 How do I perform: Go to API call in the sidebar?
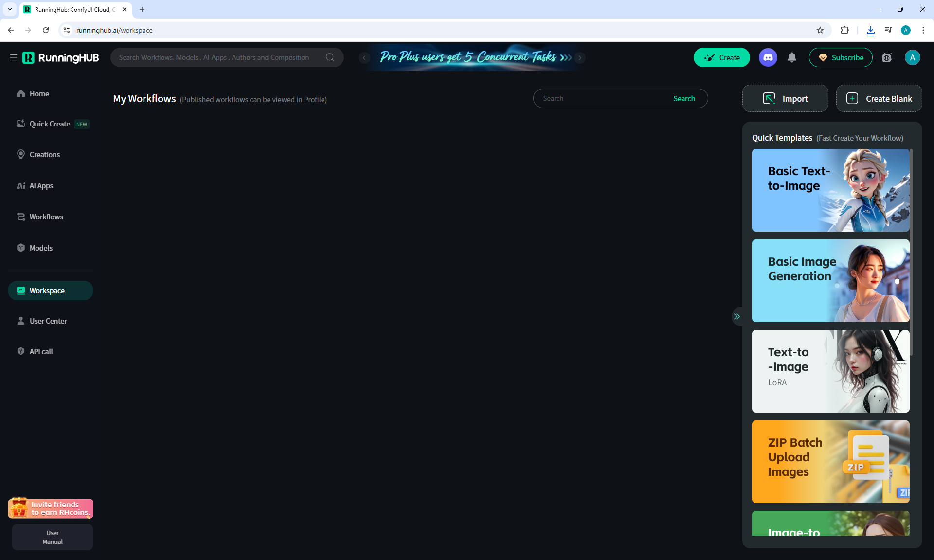click(41, 352)
